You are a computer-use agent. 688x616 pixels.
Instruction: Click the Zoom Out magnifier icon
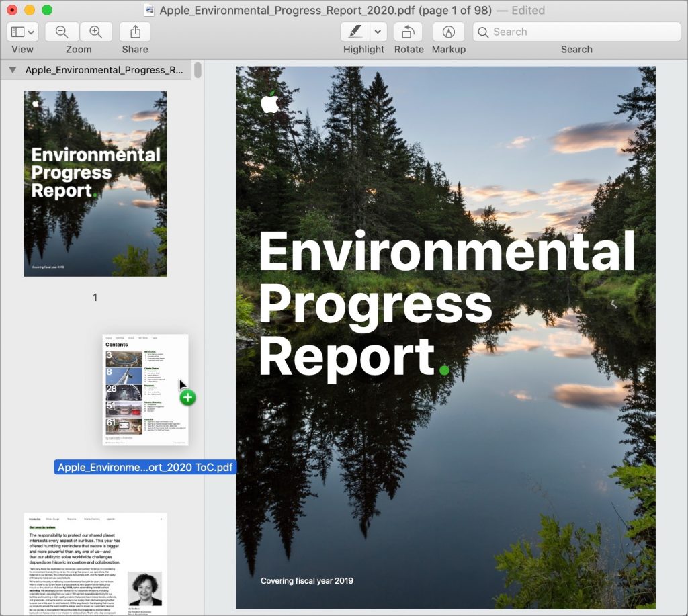[x=62, y=32]
